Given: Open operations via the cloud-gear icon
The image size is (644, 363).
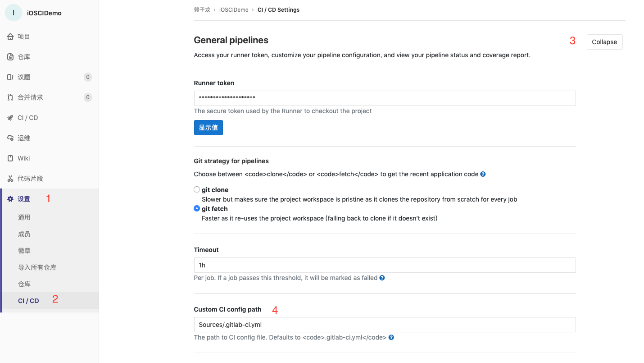Looking at the screenshot, I should (x=10, y=138).
